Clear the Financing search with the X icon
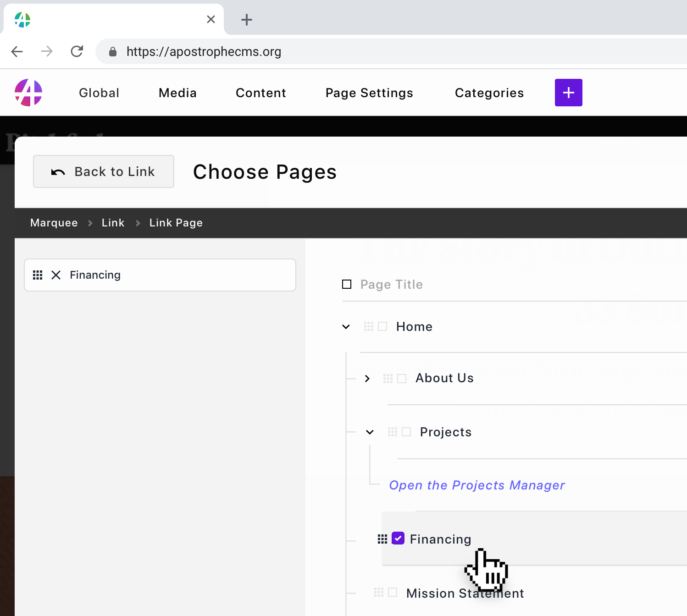This screenshot has width=687, height=616. coord(56,275)
